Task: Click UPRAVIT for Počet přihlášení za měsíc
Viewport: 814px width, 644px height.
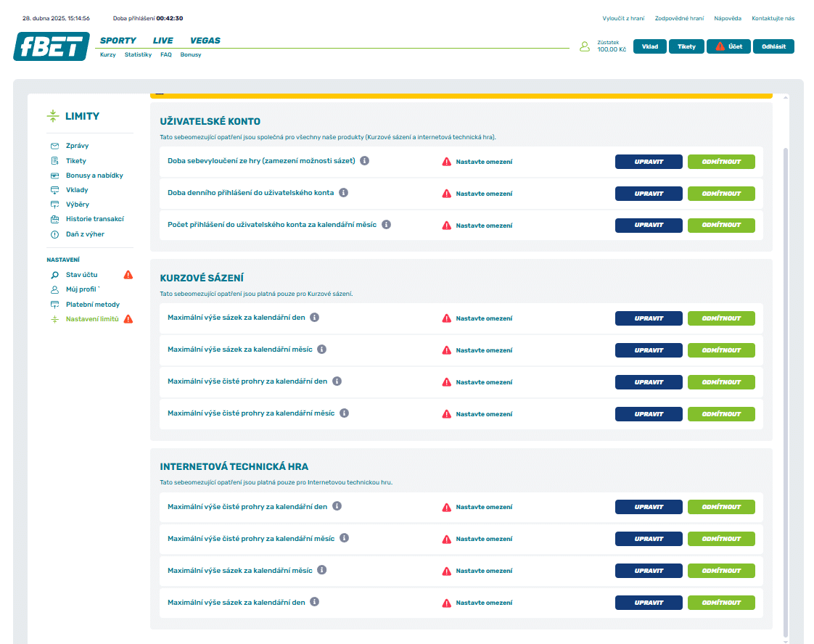Action: [649, 226]
